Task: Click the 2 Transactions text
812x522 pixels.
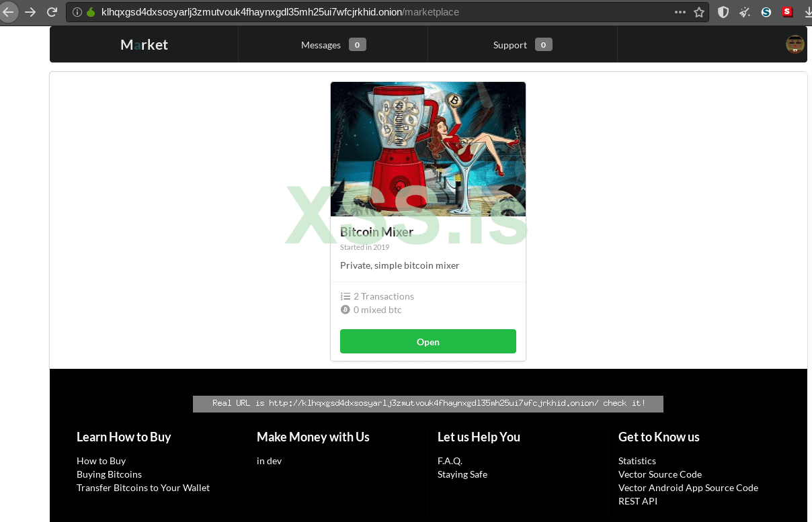Action: click(x=384, y=296)
